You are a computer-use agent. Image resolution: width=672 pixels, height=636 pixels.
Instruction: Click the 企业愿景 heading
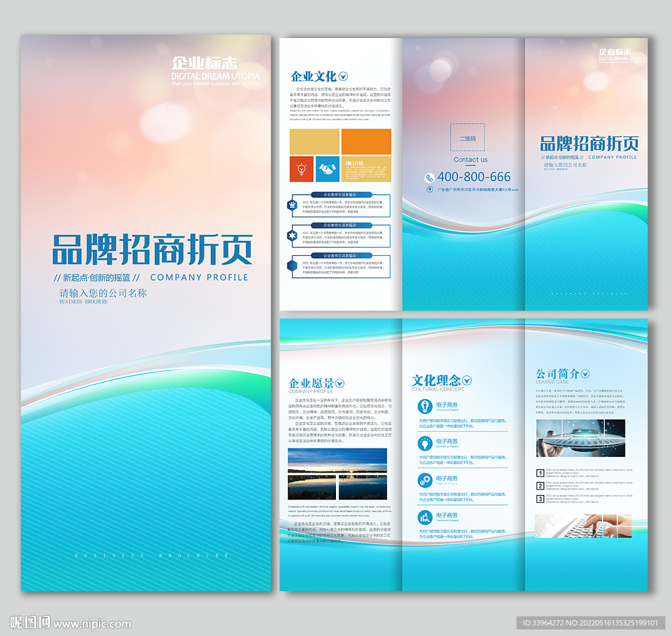click(x=311, y=383)
